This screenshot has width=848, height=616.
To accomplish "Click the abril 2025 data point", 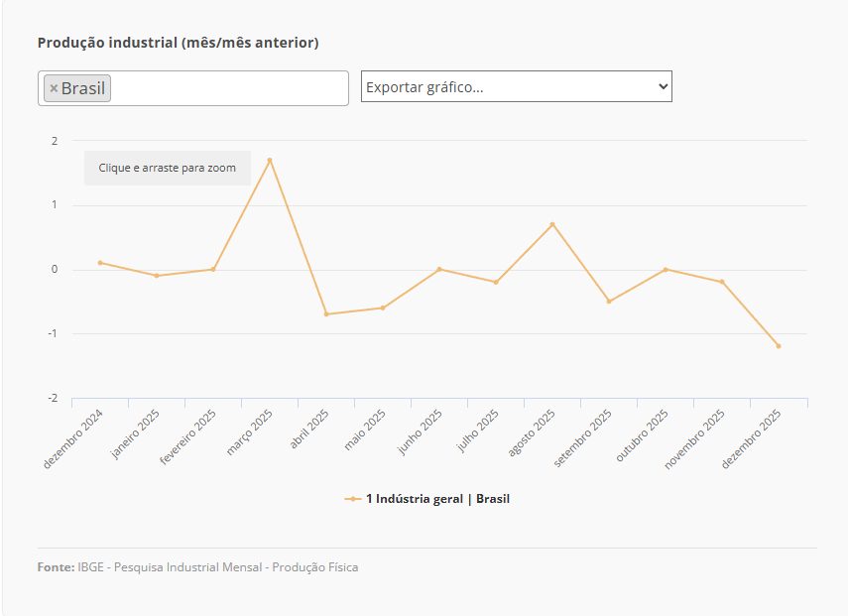I will point(326,314).
